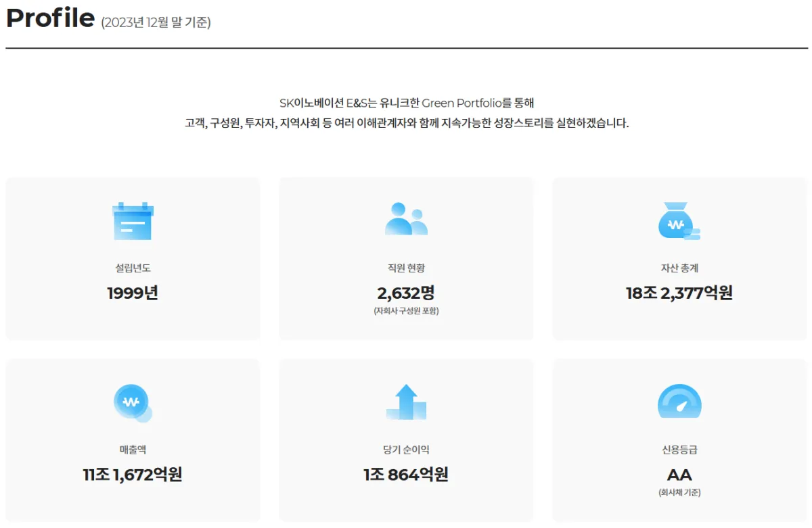Select the 설립년도 card
The width and height of the screenshot is (812, 528).
132,258
